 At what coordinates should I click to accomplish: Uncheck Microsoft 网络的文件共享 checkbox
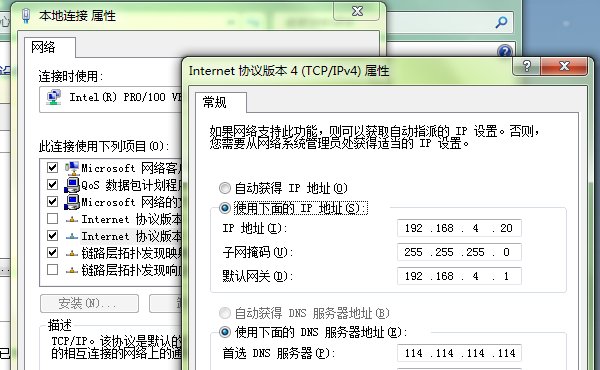pos(52,201)
